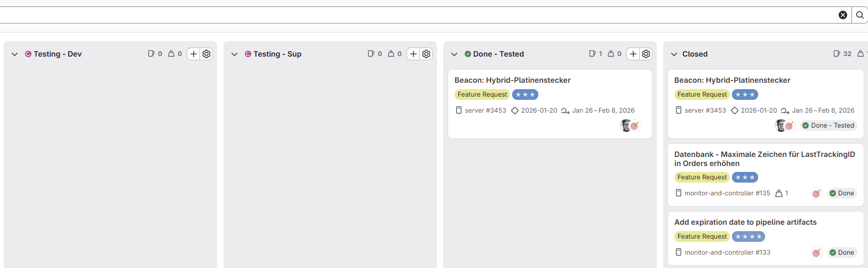Screen dimensions: 868x268
Task: Open settings gear for Testing - Dev list
Action: click(x=206, y=54)
